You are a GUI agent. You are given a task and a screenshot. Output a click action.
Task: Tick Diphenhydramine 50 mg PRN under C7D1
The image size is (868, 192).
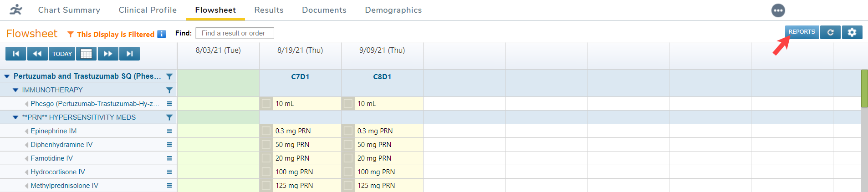coord(266,145)
